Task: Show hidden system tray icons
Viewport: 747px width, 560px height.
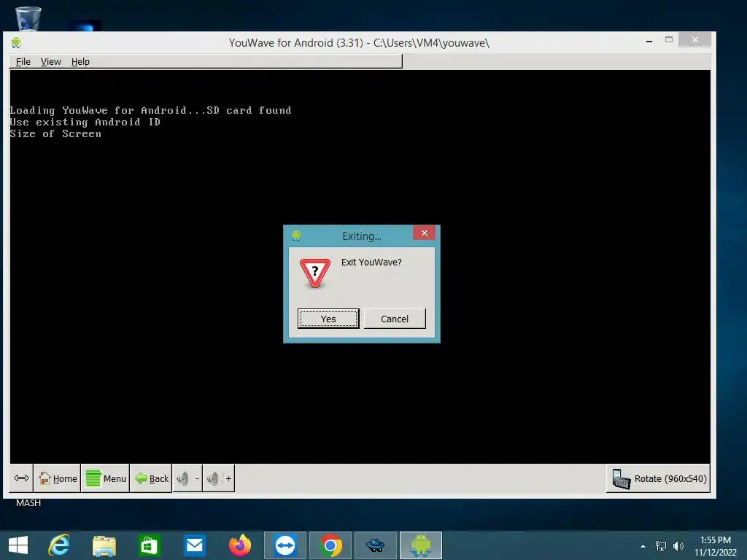Action: (643, 546)
